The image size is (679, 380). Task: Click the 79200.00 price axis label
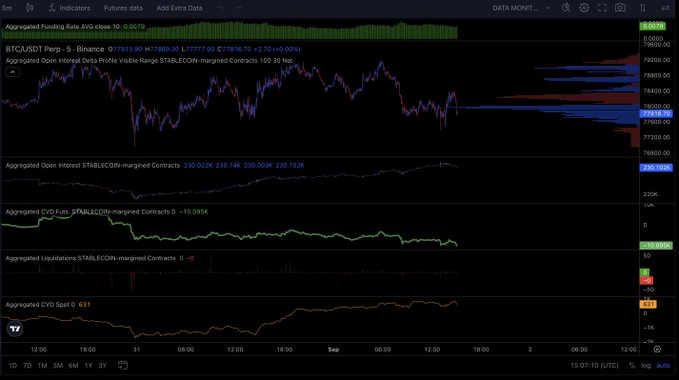[656, 60]
